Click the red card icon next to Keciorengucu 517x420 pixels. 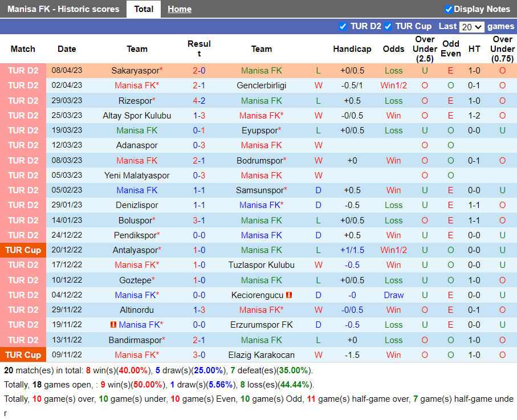tap(289, 295)
